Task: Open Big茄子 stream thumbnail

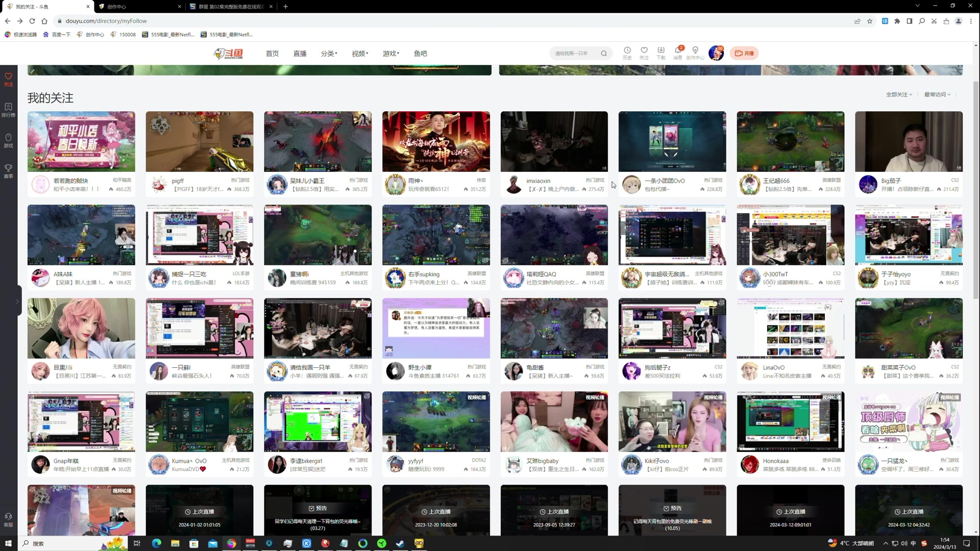Action: pyautogui.click(x=909, y=141)
